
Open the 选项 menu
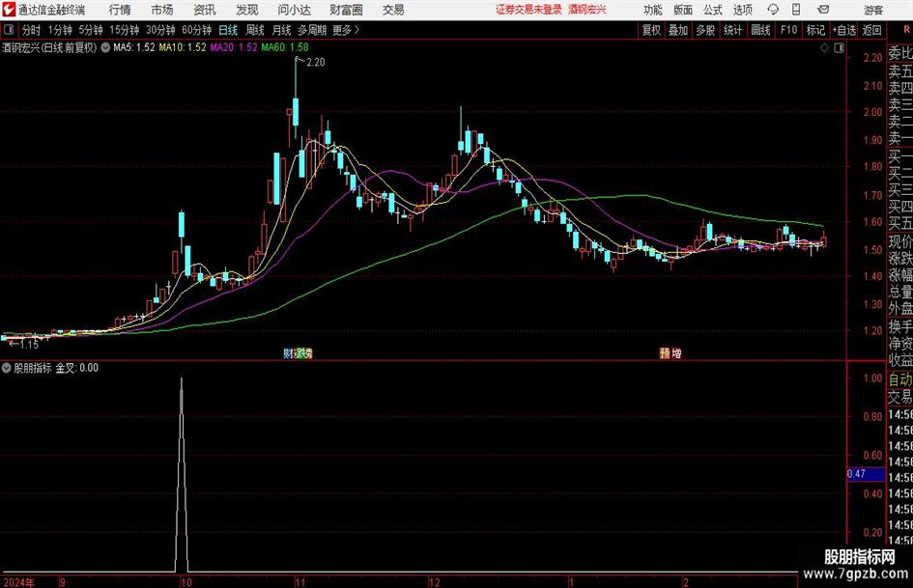(743, 10)
